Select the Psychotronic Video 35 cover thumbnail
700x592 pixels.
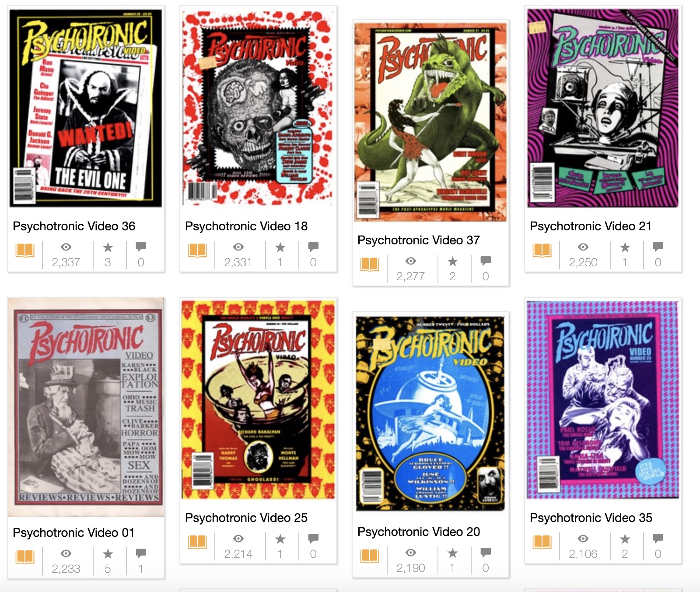(x=603, y=399)
